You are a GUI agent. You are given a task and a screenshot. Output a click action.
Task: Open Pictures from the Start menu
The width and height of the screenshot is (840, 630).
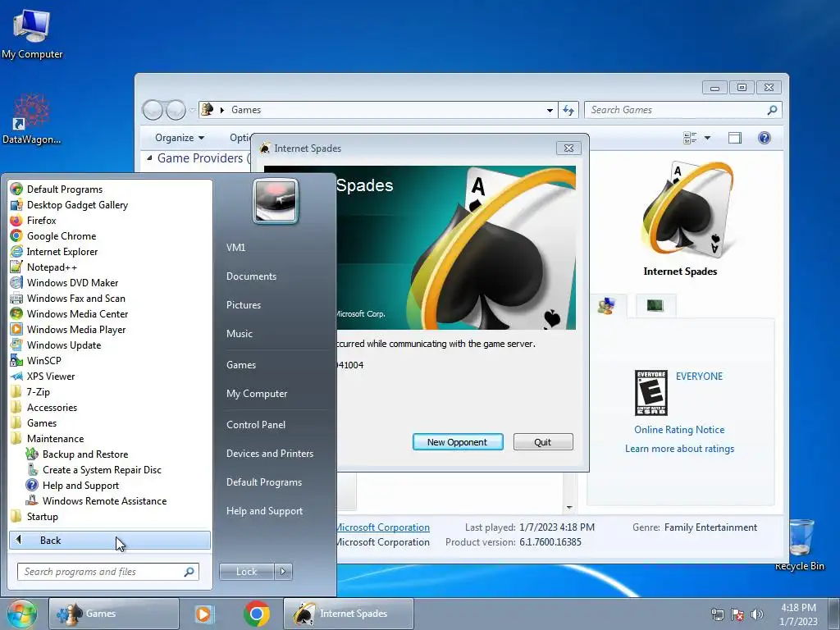coord(243,305)
